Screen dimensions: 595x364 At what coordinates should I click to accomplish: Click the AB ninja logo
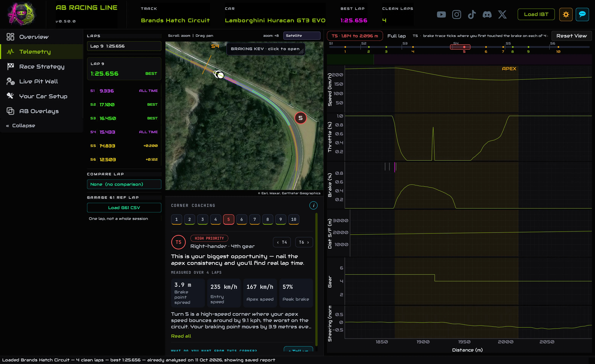click(22, 14)
